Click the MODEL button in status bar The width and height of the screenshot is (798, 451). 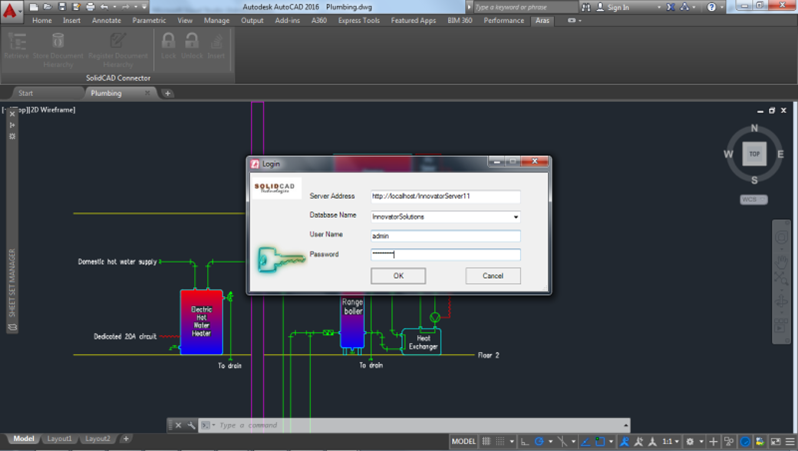463,441
